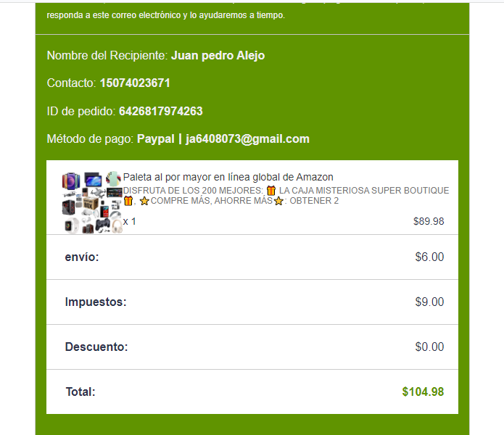Viewport: 504px width, 435px height.
Task: Click the contact number 15074023671
Action: coord(135,83)
